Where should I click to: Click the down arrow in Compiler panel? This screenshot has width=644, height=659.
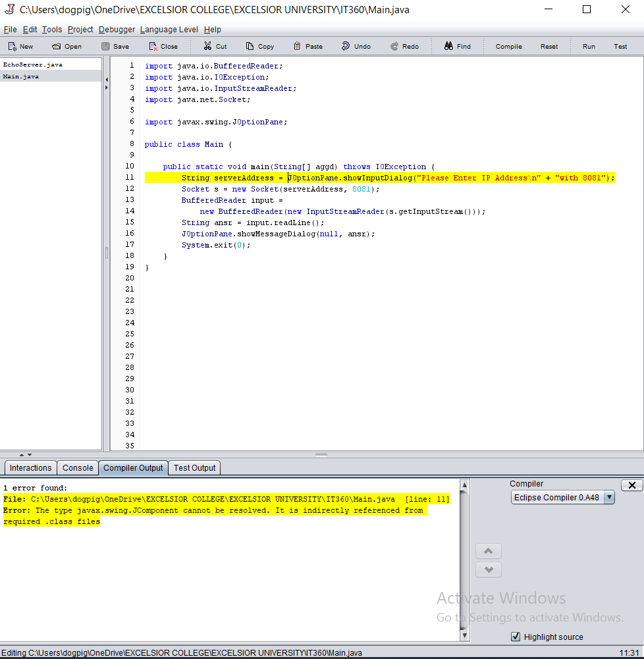[x=488, y=569]
